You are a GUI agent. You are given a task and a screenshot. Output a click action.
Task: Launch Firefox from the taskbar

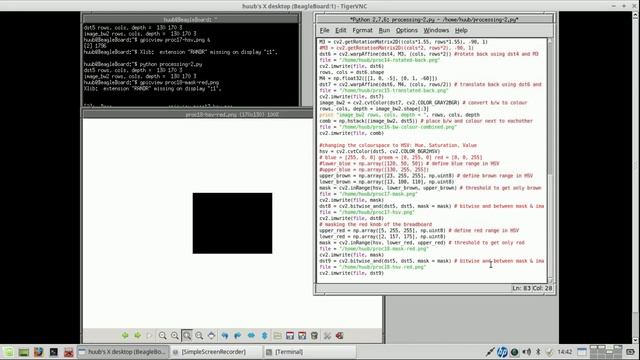[38, 352]
